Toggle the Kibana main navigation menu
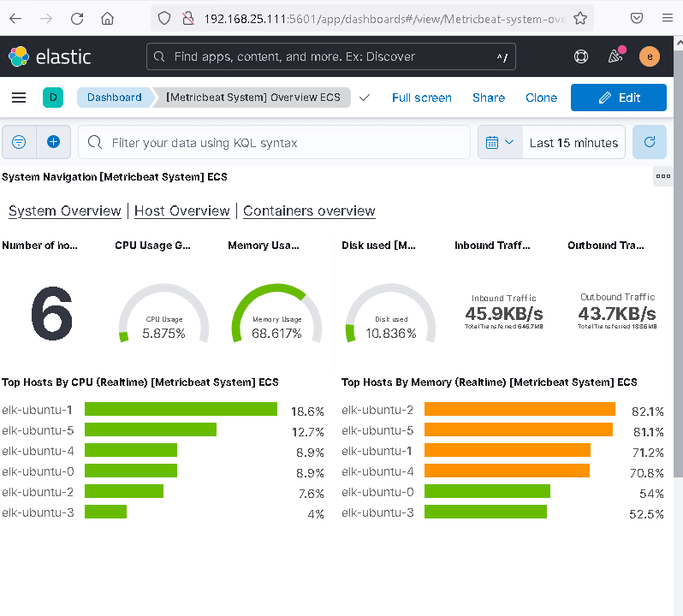 pyautogui.click(x=19, y=98)
